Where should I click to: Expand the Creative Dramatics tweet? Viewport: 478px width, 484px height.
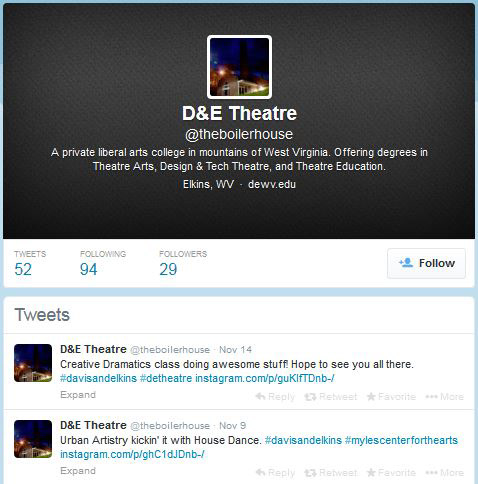point(78,395)
